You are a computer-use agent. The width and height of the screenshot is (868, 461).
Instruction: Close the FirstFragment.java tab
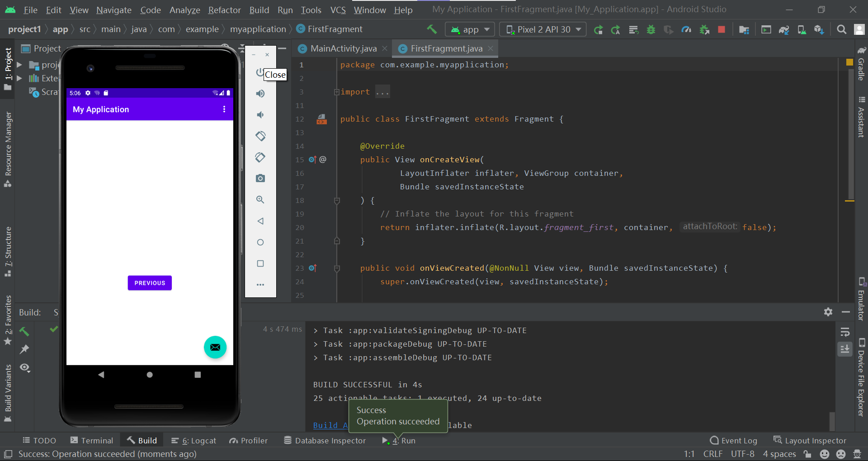click(x=491, y=48)
